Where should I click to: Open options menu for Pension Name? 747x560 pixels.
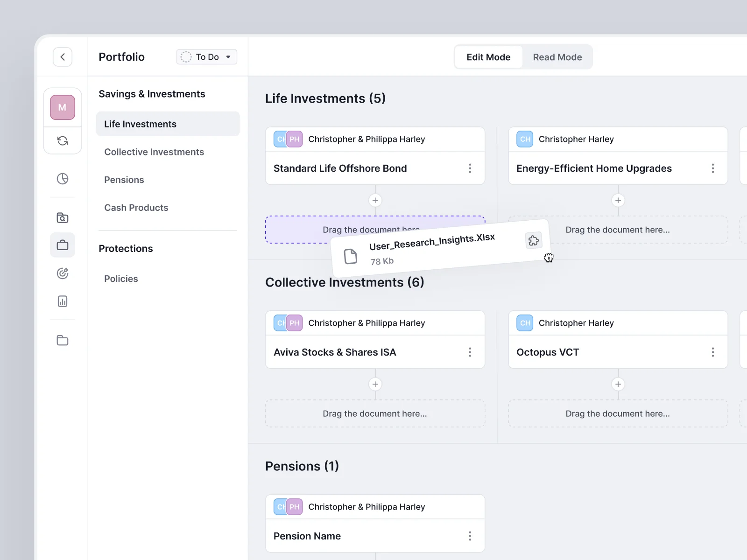[470, 536]
